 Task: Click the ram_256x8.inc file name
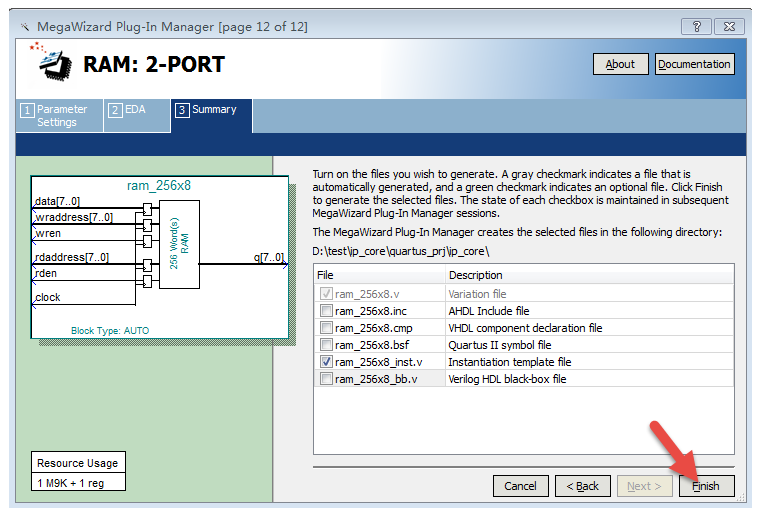point(371,311)
